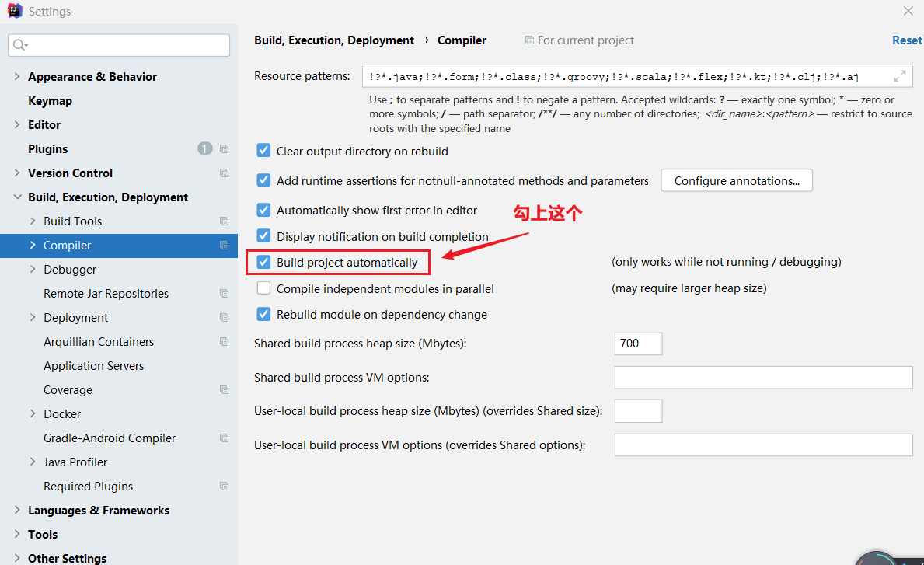The image size is (924, 565).
Task: Expand the Java Profiler node
Action: click(33, 462)
